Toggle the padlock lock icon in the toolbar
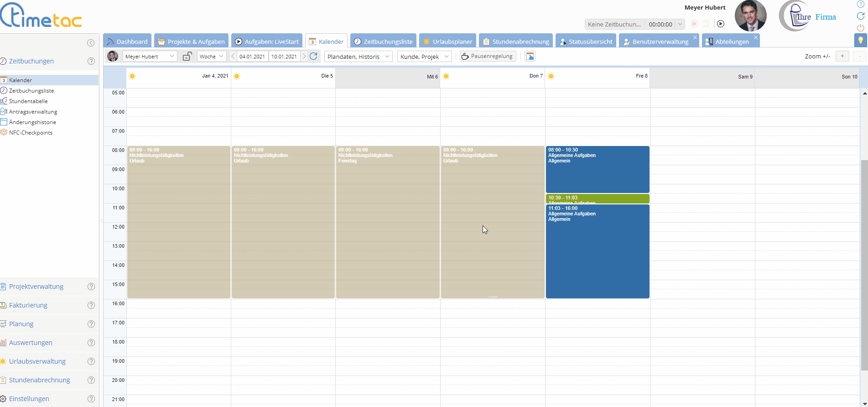 pos(187,56)
